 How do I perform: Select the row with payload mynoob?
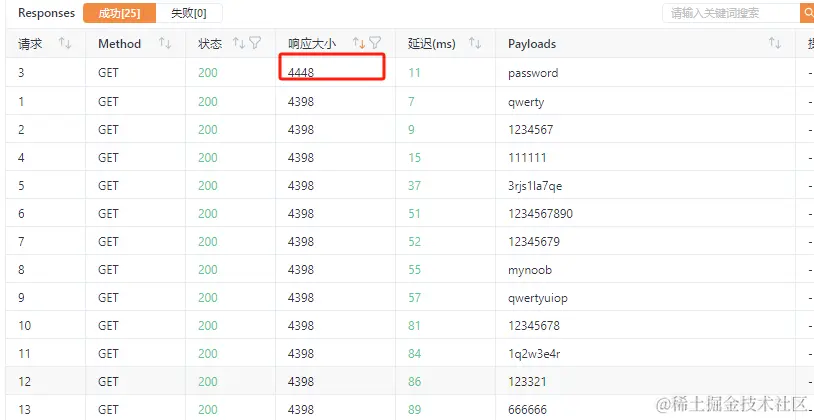pos(410,269)
